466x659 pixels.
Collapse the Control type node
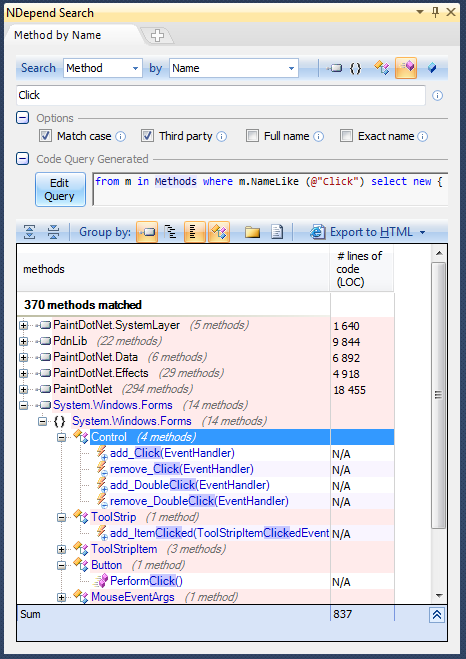(62, 438)
